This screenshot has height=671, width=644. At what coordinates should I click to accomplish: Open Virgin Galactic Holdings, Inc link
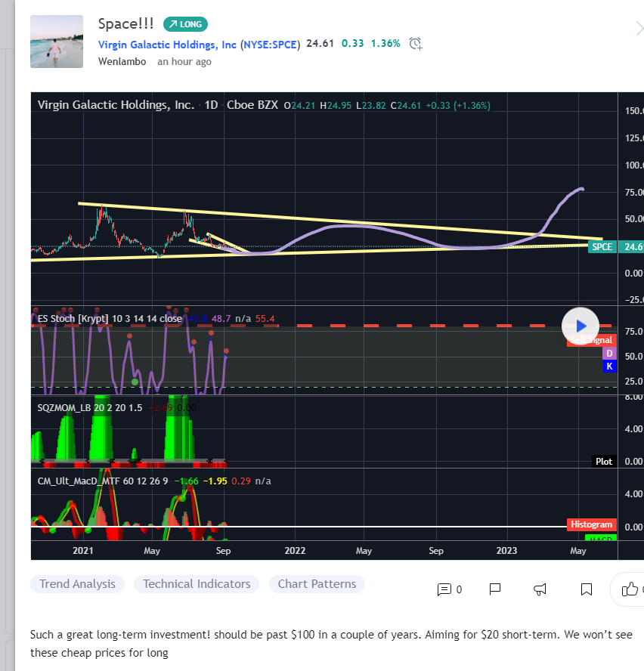click(167, 45)
